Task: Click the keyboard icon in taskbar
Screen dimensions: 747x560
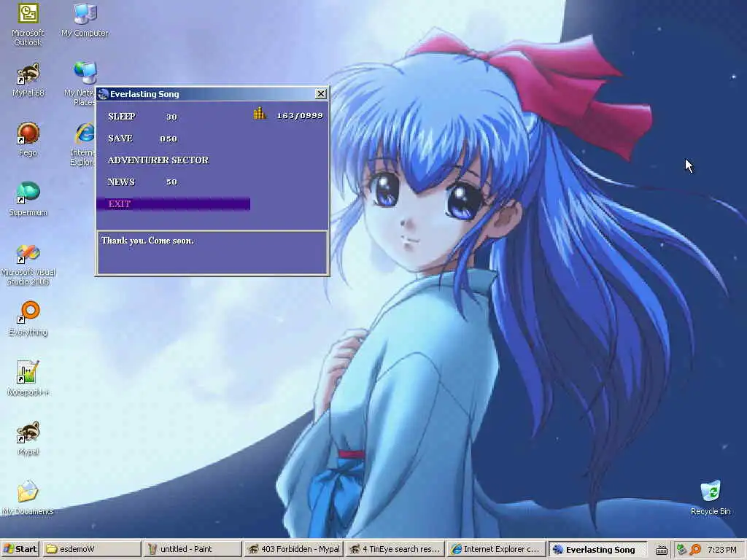Action: click(661, 550)
